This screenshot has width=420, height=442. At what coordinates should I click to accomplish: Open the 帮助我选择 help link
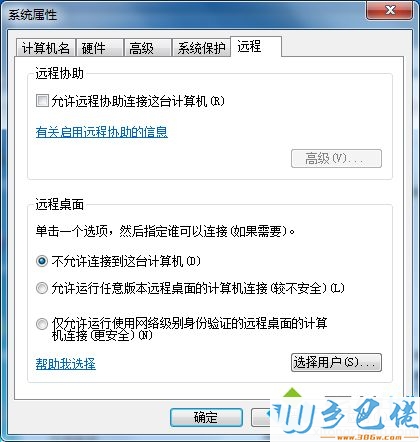tap(66, 364)
